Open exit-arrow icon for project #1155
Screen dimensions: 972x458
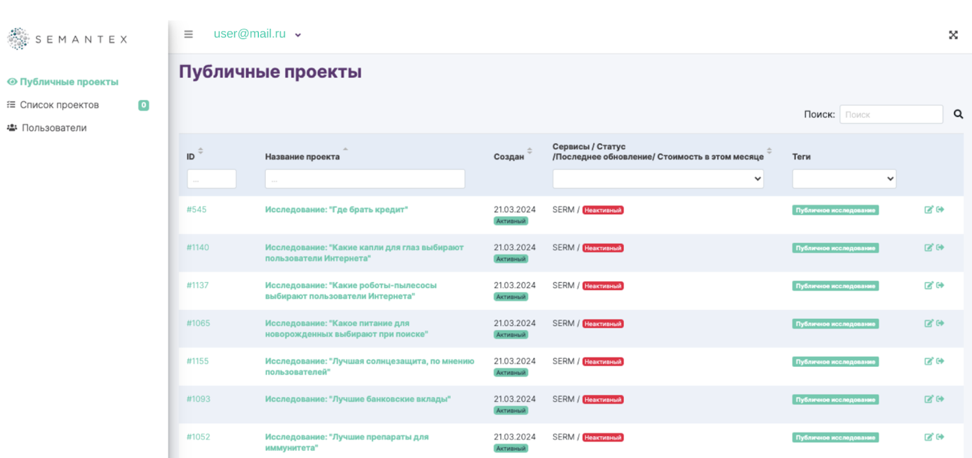tap(940, 361)
